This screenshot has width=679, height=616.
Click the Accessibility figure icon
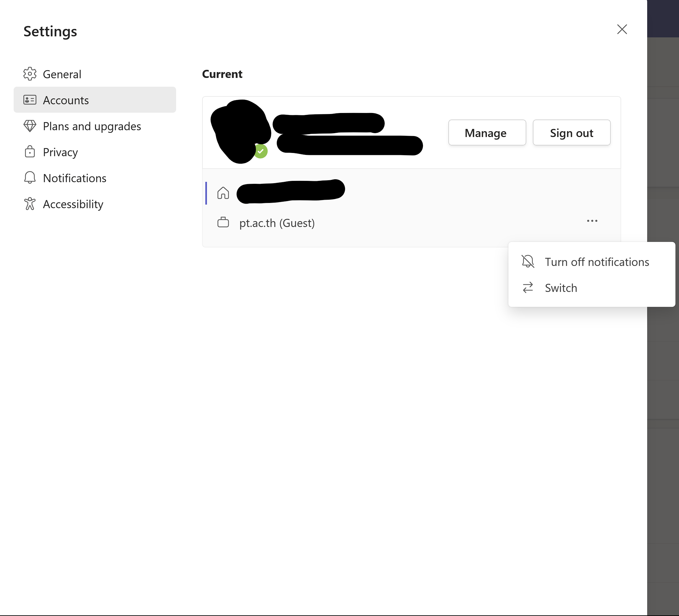click(30, 204)
